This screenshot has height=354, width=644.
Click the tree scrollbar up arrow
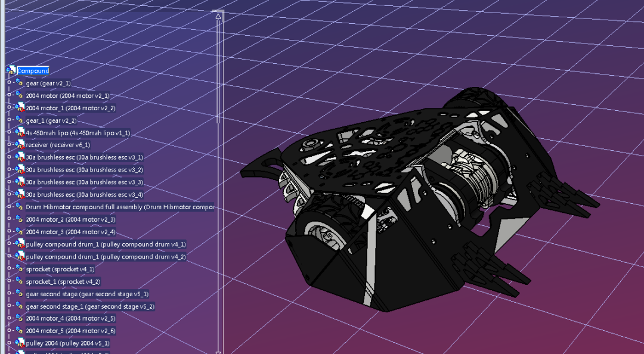pos(218,17)
